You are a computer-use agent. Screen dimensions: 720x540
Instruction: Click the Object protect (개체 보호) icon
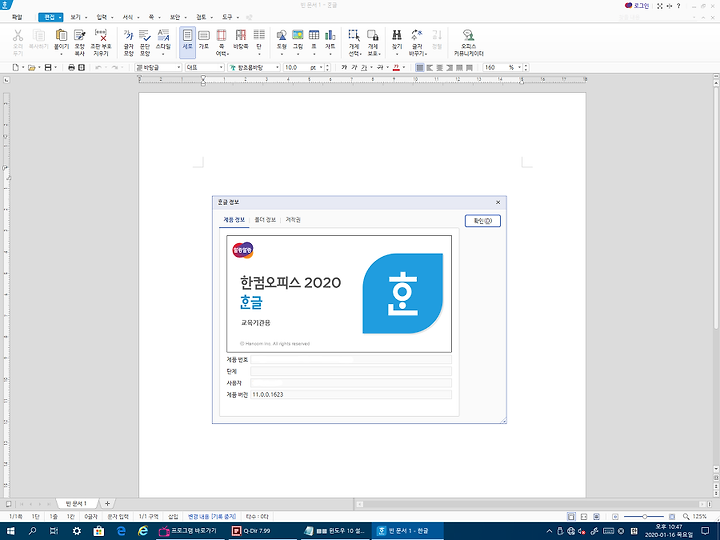coord(373,36)
